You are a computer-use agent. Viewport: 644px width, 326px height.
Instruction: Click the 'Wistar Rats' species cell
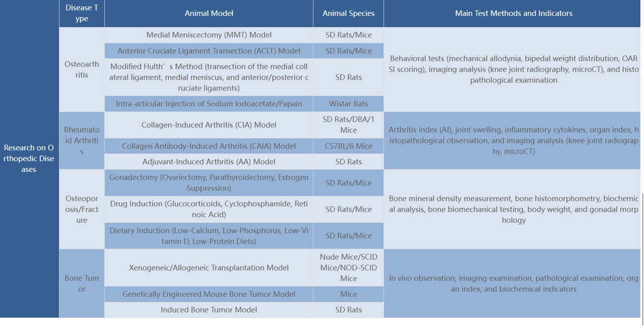tap(348, 103)
